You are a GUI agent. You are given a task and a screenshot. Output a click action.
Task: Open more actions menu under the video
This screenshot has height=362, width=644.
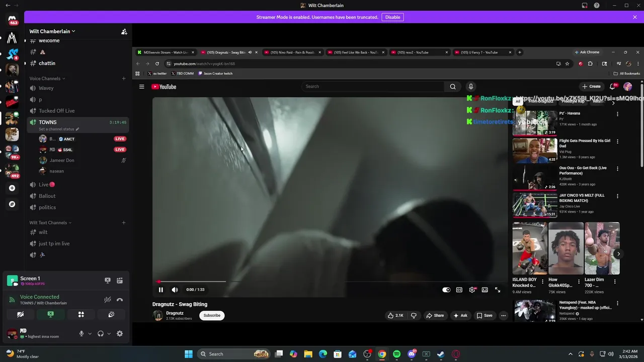point(503,315)
